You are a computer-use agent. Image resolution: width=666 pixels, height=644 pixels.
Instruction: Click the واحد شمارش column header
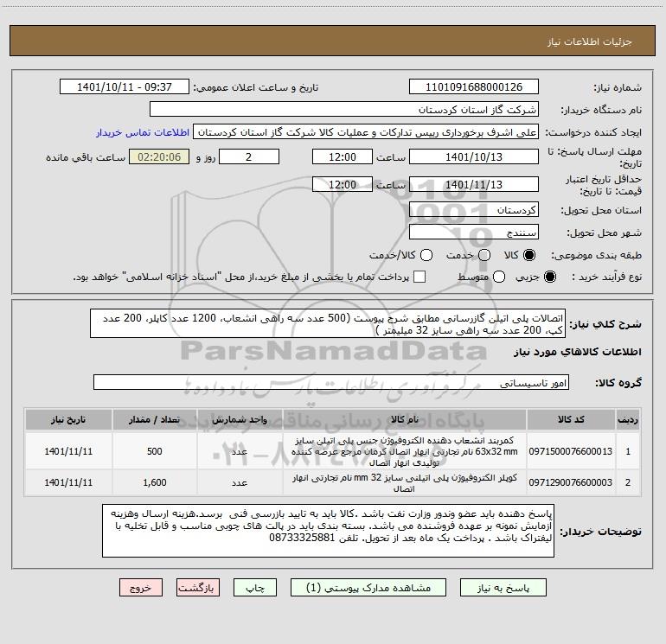pos(240,419)
